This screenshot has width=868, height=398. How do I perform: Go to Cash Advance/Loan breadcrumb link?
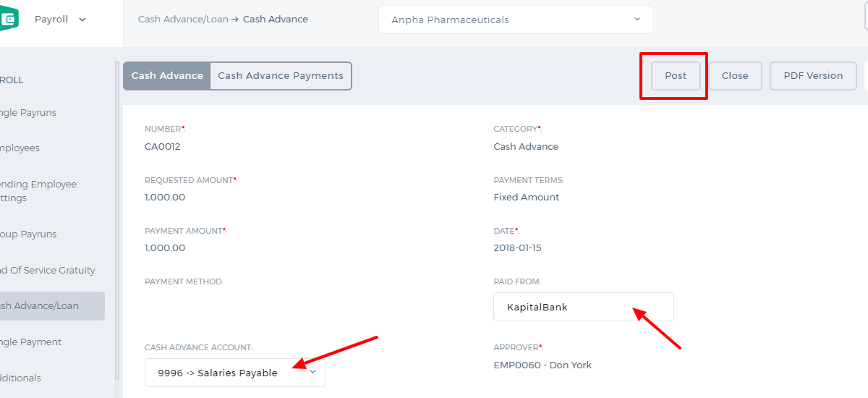point(183,20)
